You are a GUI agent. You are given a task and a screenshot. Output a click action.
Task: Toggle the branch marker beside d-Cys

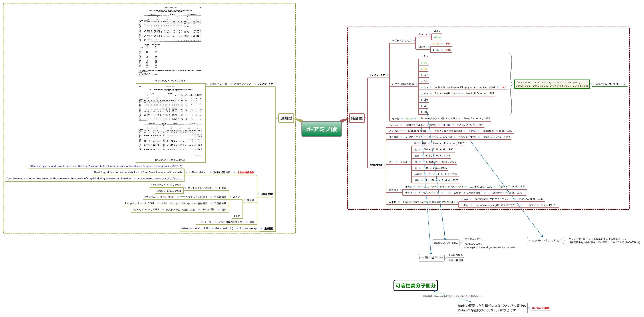pyautogui.click(x=431, y=87)
